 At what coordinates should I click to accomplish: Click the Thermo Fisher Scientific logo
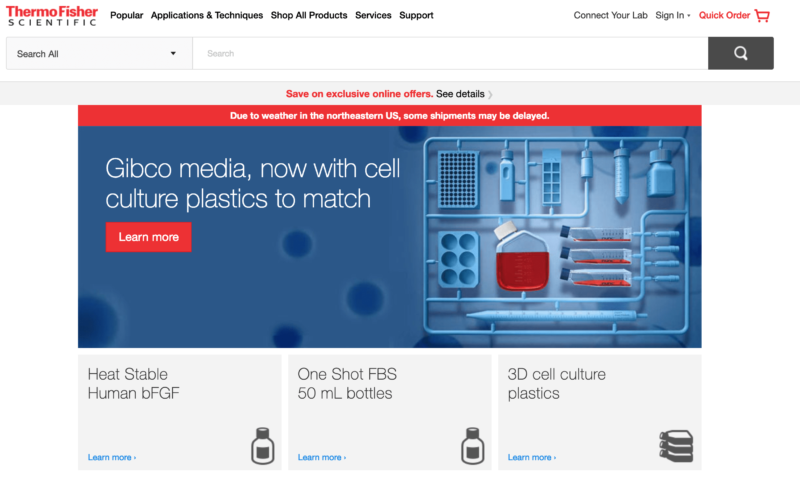(x=52, y=15)
